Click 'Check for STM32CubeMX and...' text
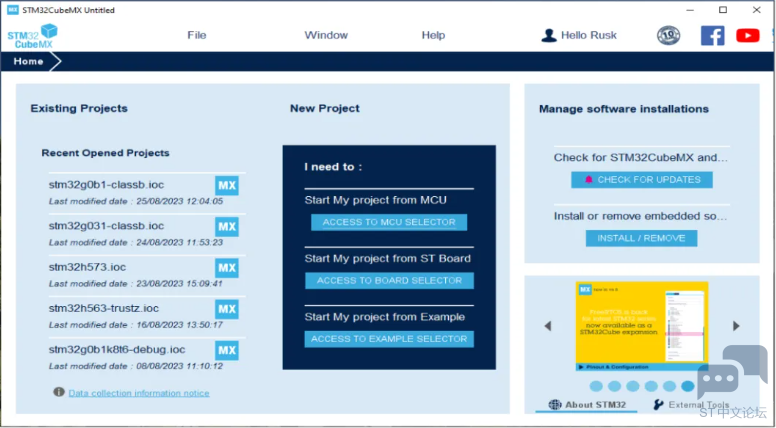The height and width of the screenshot is (428, 776). [641, 158]
